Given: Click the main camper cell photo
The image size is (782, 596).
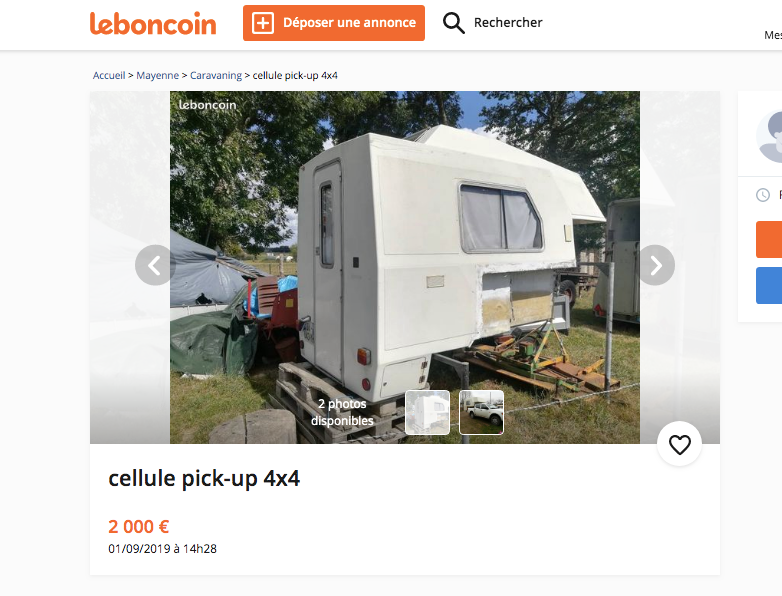Looking at the screenshot, I should tap(405, 267).
